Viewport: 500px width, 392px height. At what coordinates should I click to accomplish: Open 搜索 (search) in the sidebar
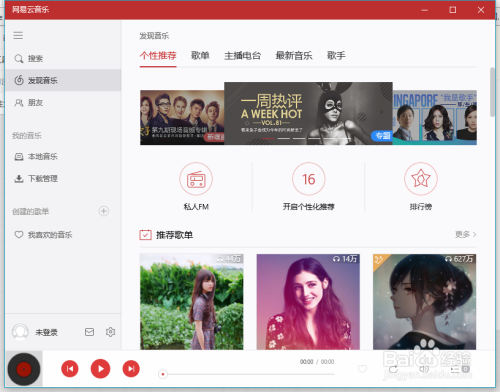63,59
